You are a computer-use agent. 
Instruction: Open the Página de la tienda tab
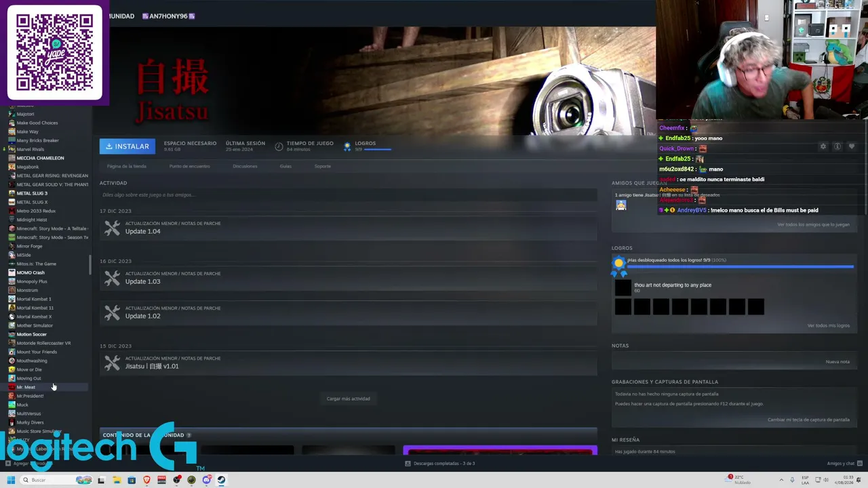(127, 166)
